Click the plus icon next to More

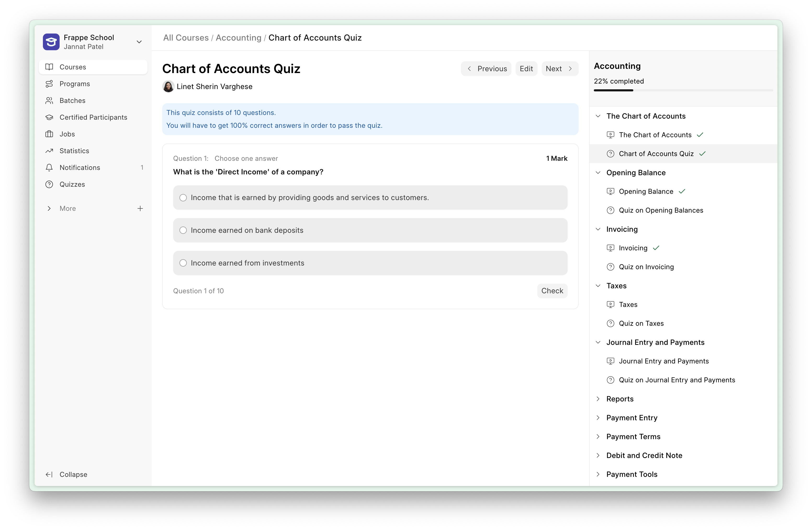(140, 208)
